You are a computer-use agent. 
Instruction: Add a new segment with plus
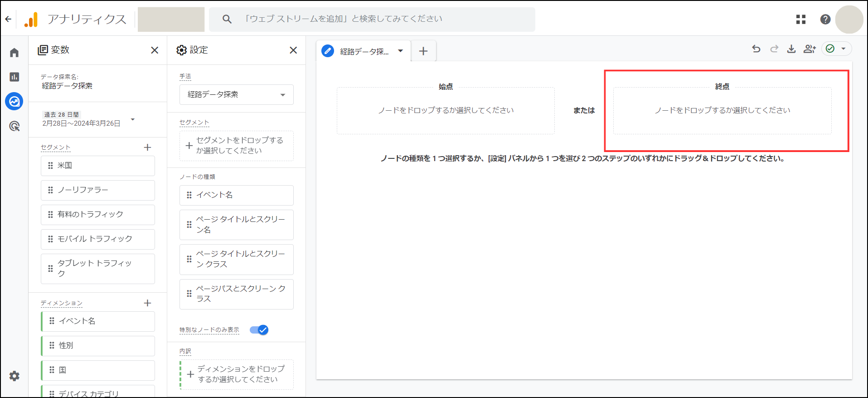(x=147, y=147)
